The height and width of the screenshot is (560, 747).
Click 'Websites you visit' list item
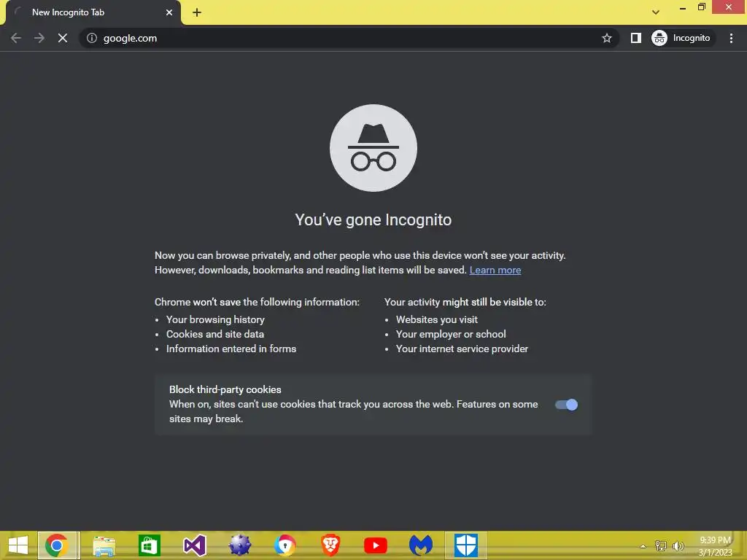437,319
